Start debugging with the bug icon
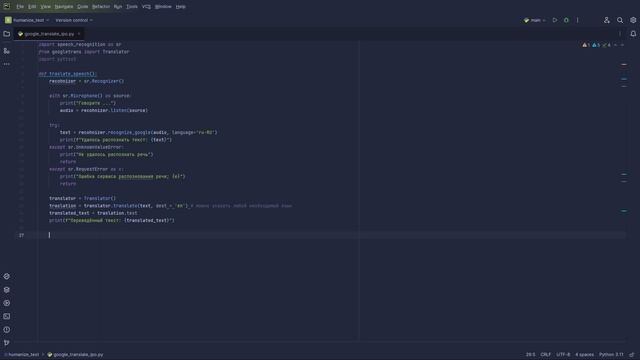Viewport: 640px width, 360px height. coord(566,20)
